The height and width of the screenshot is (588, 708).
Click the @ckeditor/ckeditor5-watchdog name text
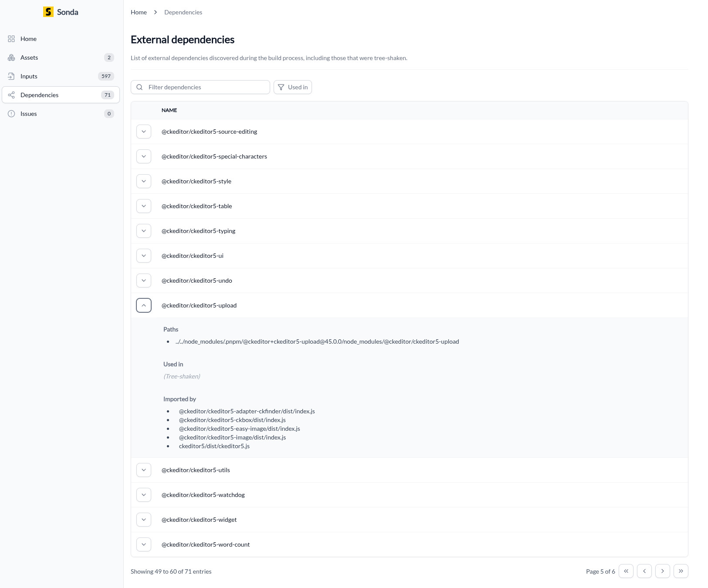pyautogui.click(x=203, y=495)
